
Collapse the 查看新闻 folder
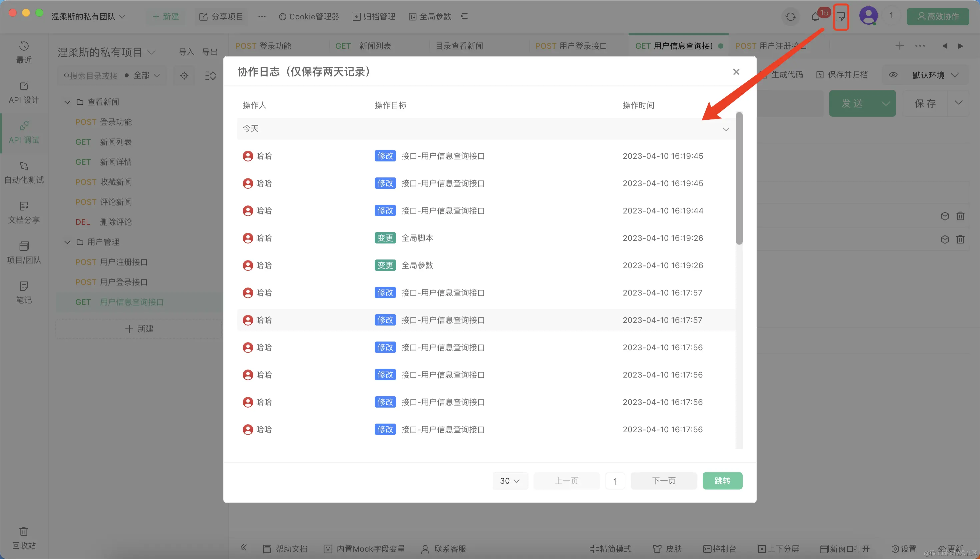click(67, 102)
